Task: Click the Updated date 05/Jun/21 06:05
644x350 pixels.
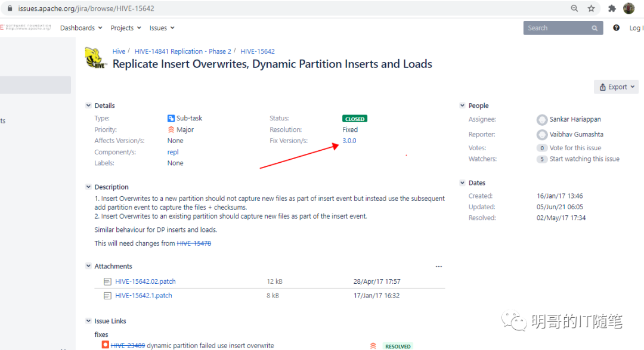Action: coord(560,207)
